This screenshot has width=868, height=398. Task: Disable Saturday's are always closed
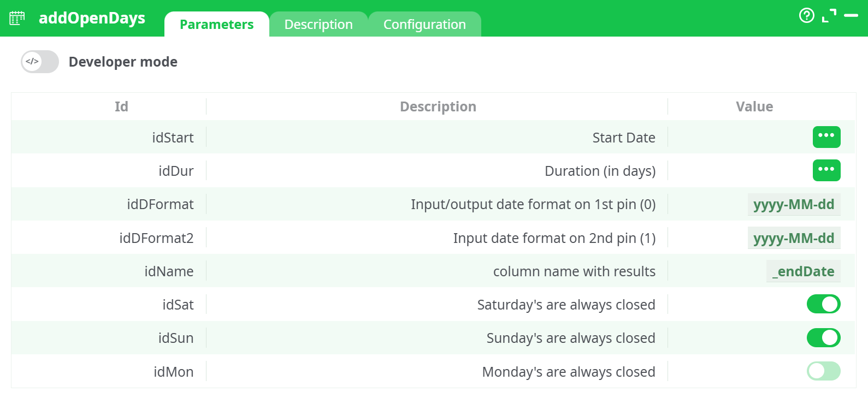[x=823, y=304]
